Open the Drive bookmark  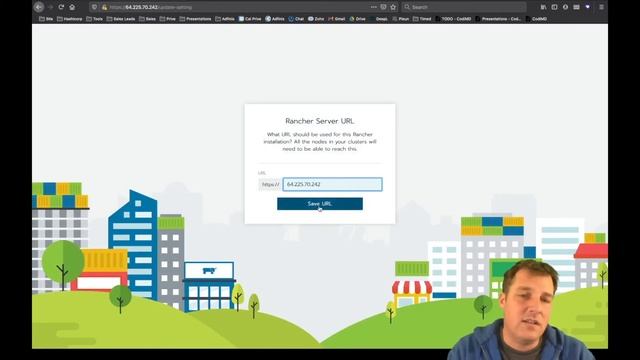coord(358,19)
